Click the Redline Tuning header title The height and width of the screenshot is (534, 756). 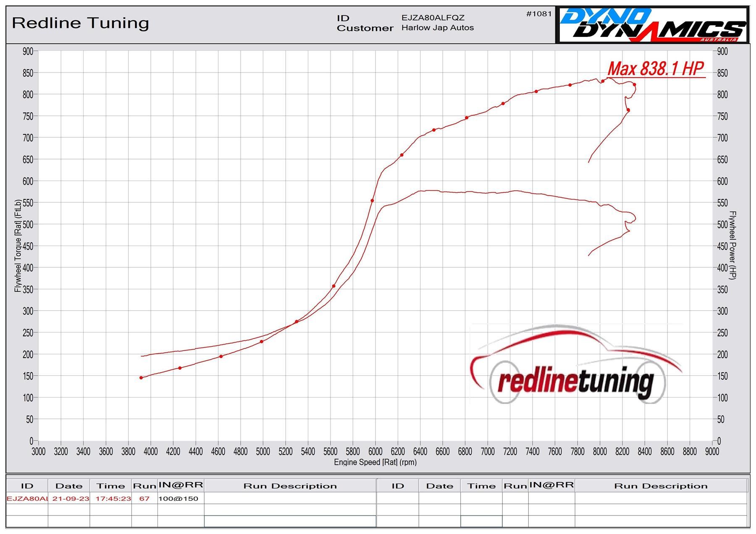tap(80, 23)
